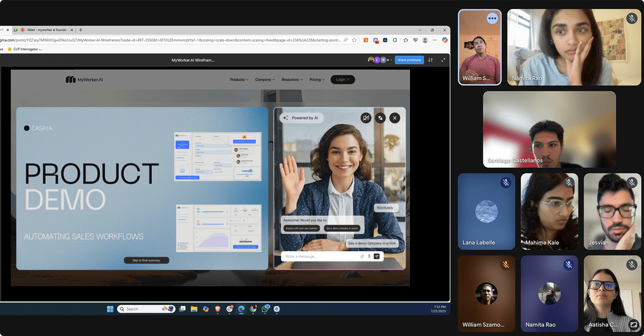Mute the AI assistant video sound
Image resolution: width=644 pixels, height=336 pixels.
(366, 118)
